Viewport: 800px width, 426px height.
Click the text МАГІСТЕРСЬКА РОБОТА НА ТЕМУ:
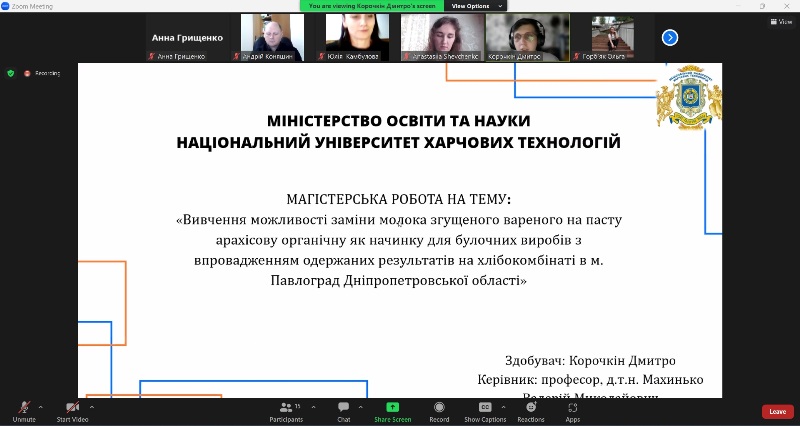[x=398, y=199]
